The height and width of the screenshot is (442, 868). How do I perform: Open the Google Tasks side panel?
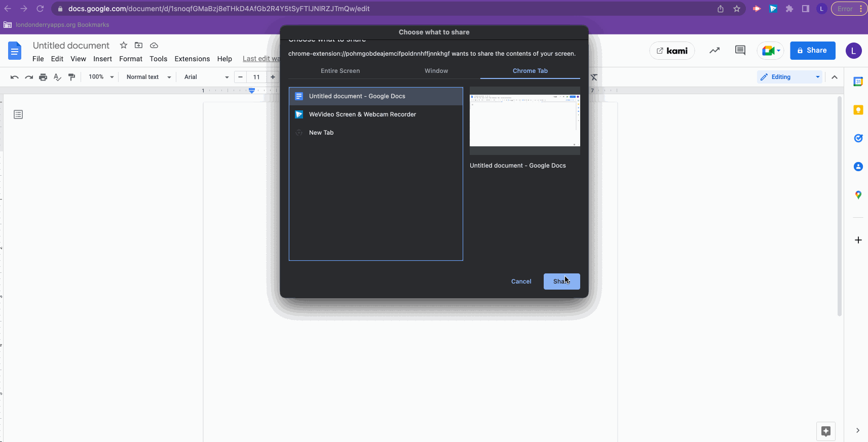click(x=858, y=138)
